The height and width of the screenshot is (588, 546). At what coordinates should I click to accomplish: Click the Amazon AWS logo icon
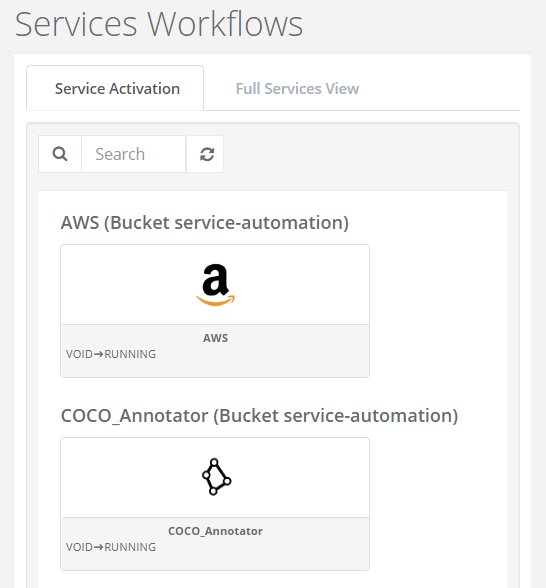coord(216,285)
